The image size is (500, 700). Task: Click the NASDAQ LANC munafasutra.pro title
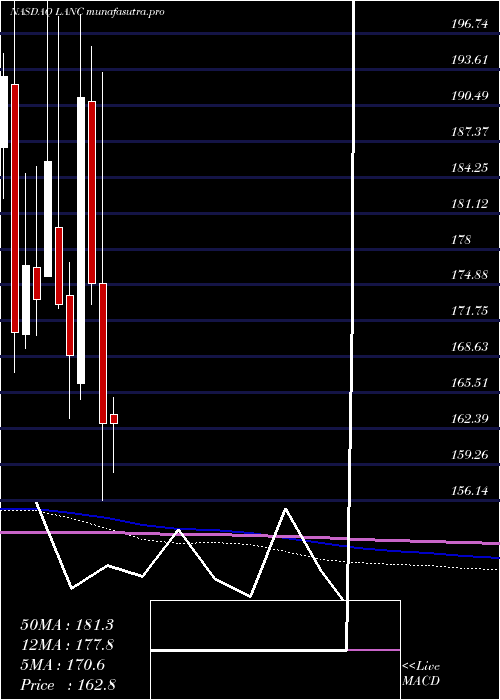coord(87,12)
